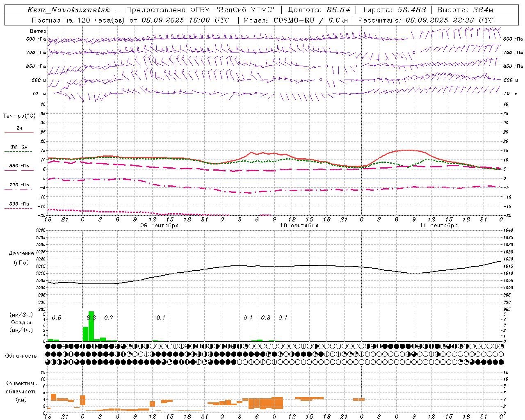525x420 pixels.
Task: Click the (км) unit under облачность
Action: pyautogui.click(x=21, y=399)
